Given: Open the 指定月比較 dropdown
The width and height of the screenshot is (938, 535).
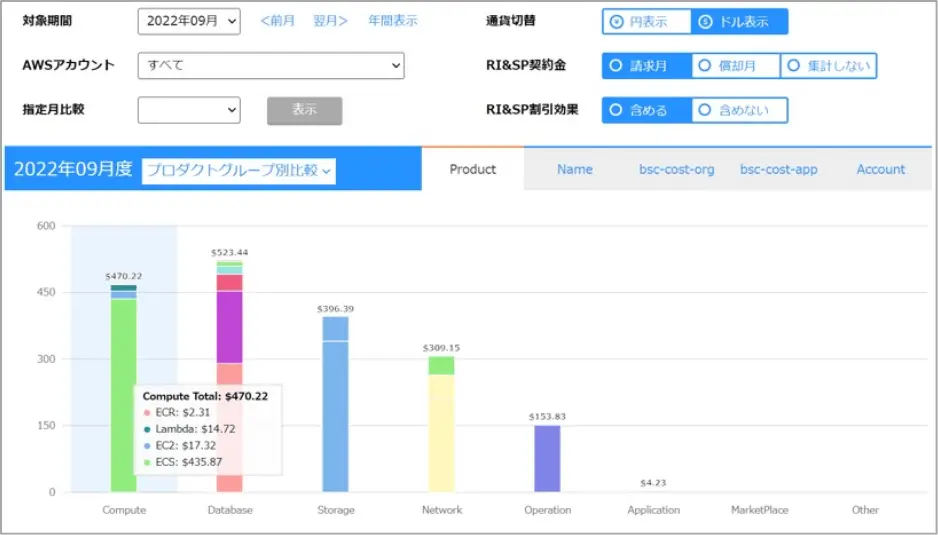Looking at the screenshot, I should click(188, 110).
